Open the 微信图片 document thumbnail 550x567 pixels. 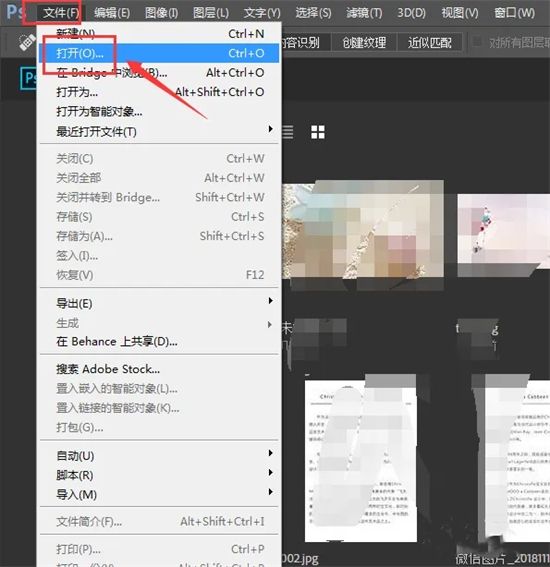(x=517, y=461)
